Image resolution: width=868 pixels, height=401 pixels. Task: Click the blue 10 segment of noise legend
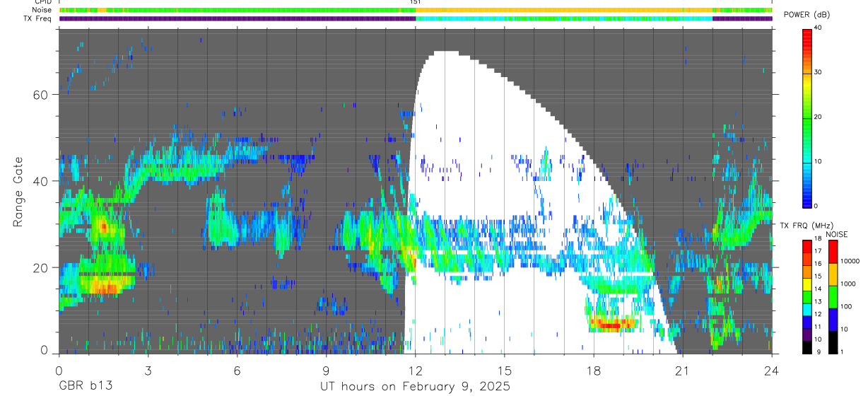click(833, 320)
